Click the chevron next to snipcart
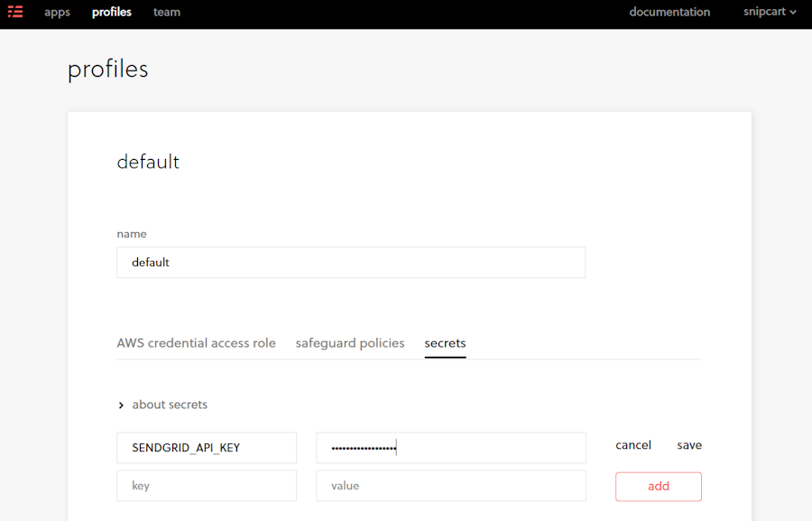Viewport: 812px width, 521px height. (793, 13)
